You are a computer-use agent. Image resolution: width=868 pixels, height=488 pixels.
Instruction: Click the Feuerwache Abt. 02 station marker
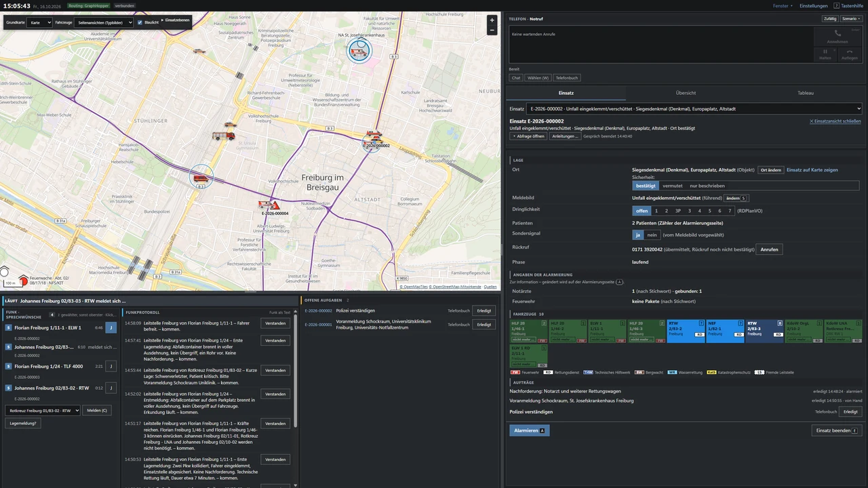click(x=24, y=279)
